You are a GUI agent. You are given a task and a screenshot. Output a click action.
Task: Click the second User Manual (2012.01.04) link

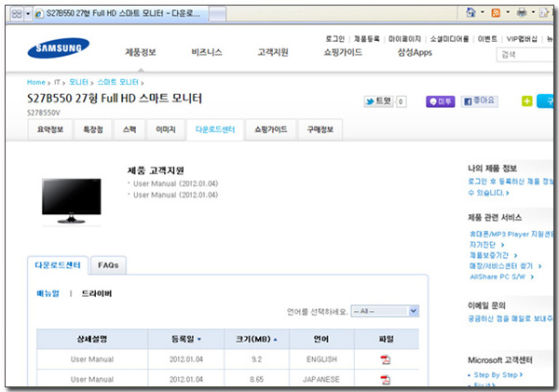click(176, 195)
